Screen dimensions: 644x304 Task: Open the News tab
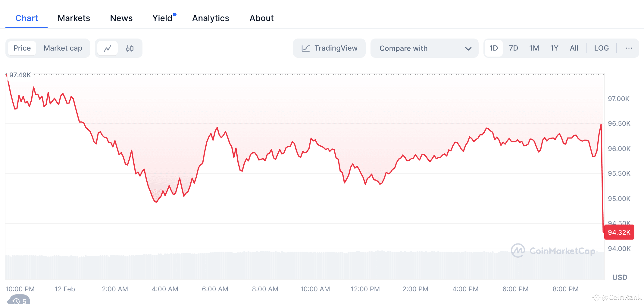click(x=121, y=18)
